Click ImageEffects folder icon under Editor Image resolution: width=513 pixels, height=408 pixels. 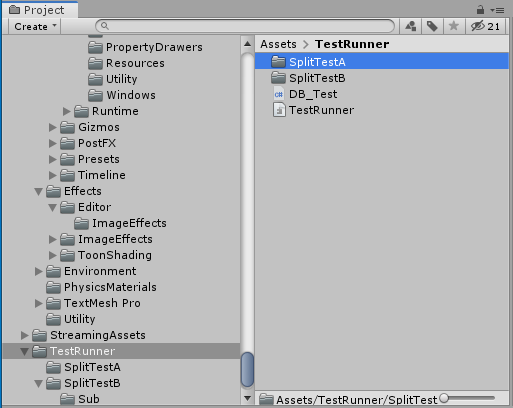(x=81, y=223)
